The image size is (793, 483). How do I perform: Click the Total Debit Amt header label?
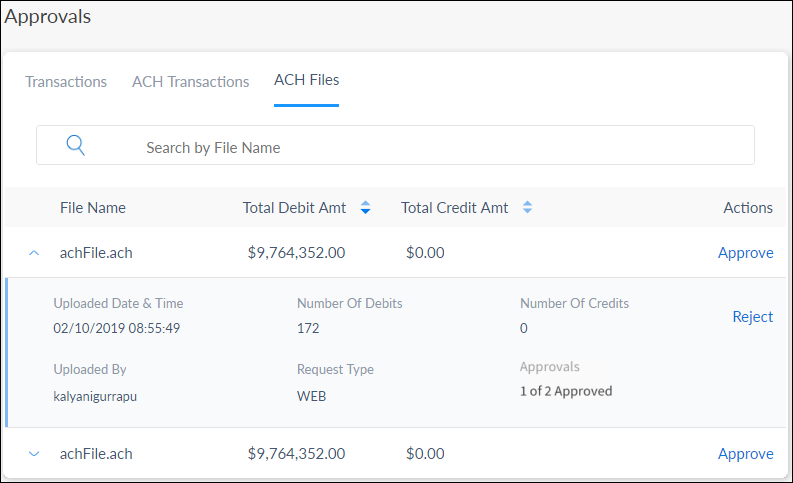(294, 208)
